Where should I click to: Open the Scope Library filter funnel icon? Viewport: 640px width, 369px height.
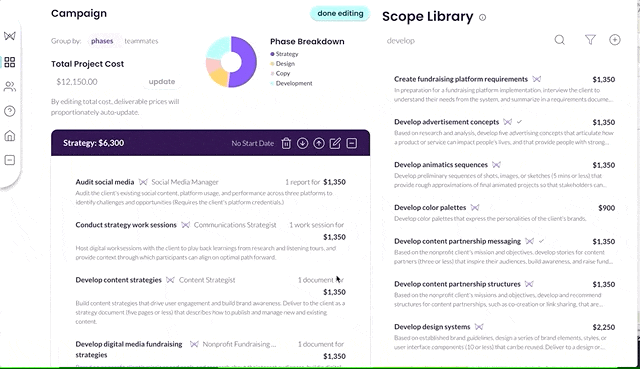590,40
